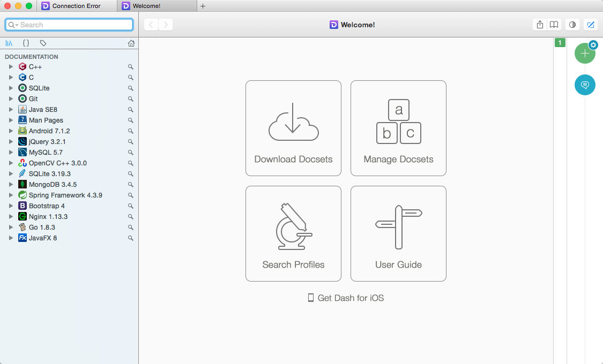Switch to the Welcome! tab
The width and height of the screenshot is (603, 364).
(x=157, y=6)
